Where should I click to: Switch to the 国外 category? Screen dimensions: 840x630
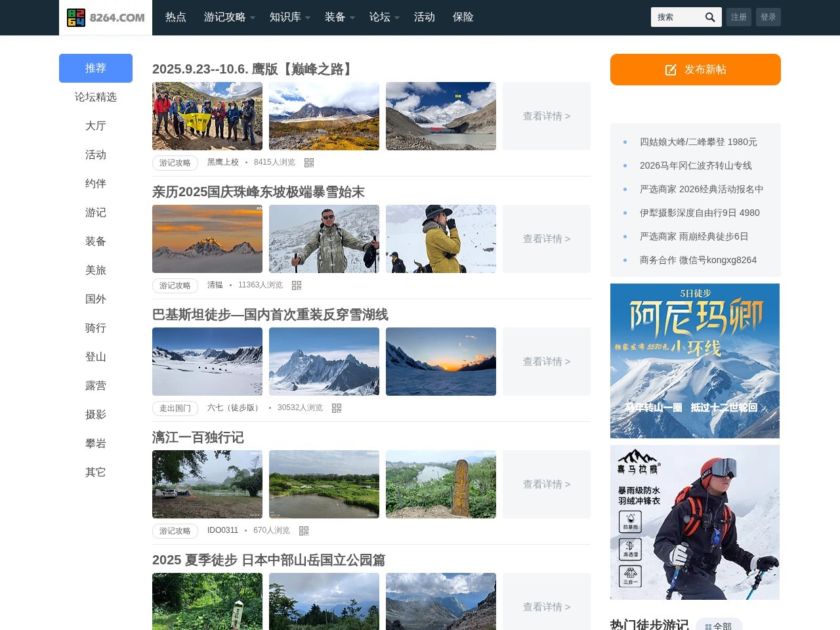(96, 299)
